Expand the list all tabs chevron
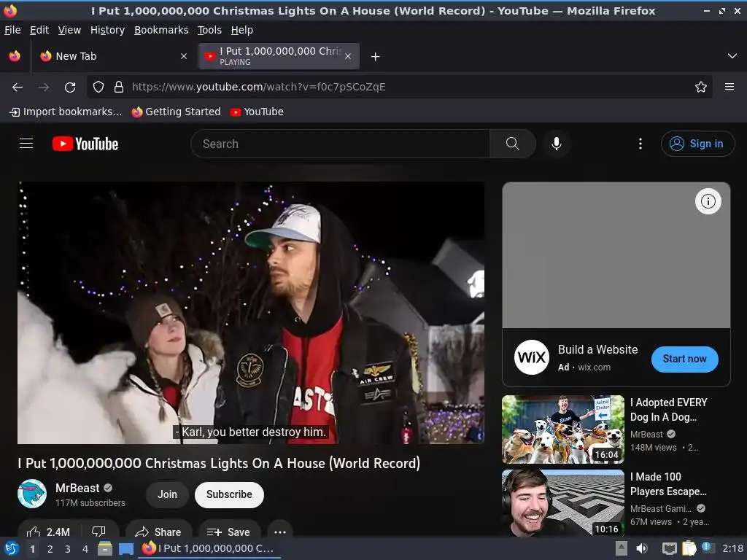Viewport: 747px width, 560px height. tap(732, 56)
